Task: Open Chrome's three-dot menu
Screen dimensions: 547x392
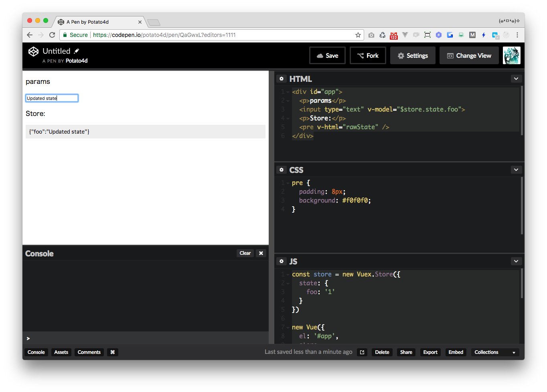Action: 518,35
